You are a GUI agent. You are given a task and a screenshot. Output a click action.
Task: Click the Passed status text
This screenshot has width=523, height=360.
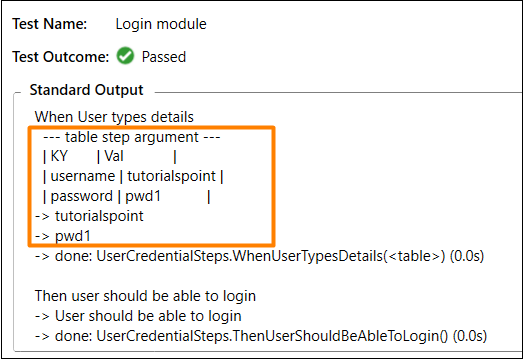click(x=164, y=57)
